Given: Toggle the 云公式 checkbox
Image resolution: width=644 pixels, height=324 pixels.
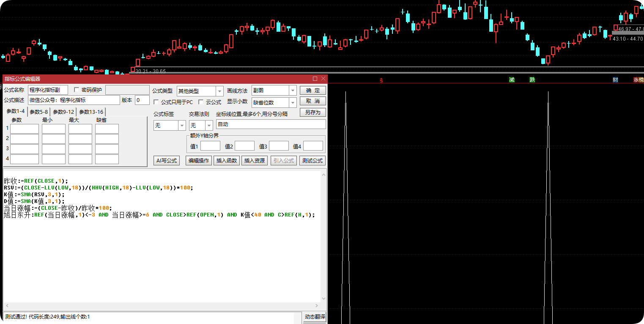Looking at the screenshot, I should 201,102.
